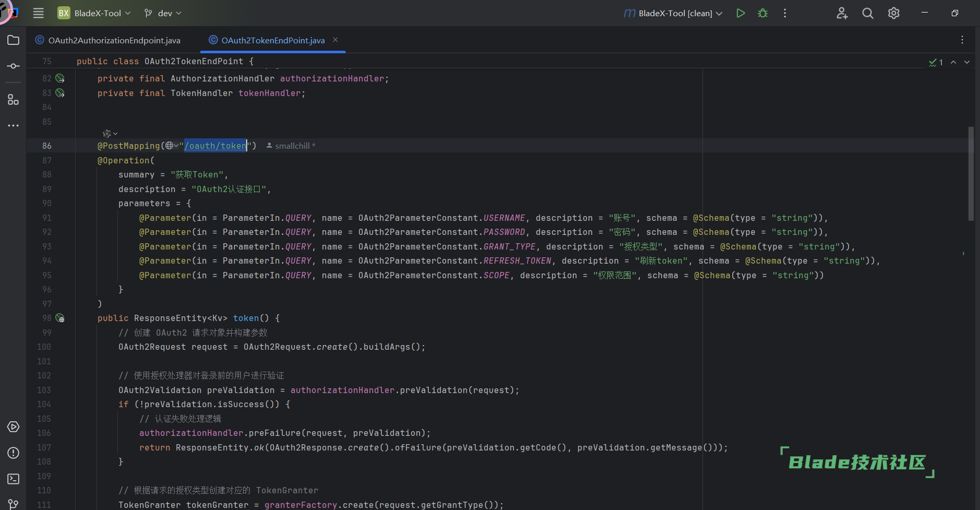Click the @Operation annotation
Viewport: 980px width, 510px height.
point(124,160)
